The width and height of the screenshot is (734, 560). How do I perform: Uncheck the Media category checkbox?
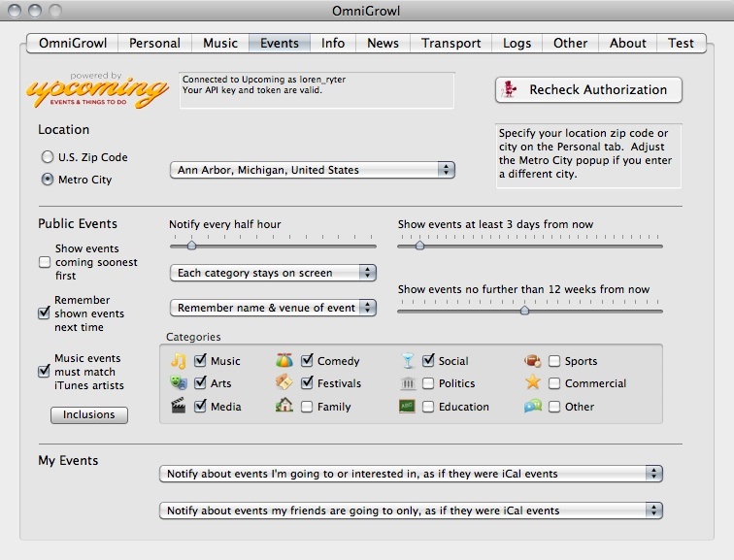tap(200, 406)
